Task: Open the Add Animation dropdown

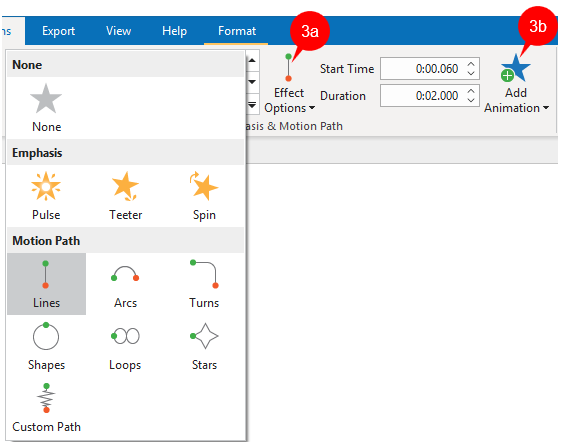Action: tap(516, 84)
